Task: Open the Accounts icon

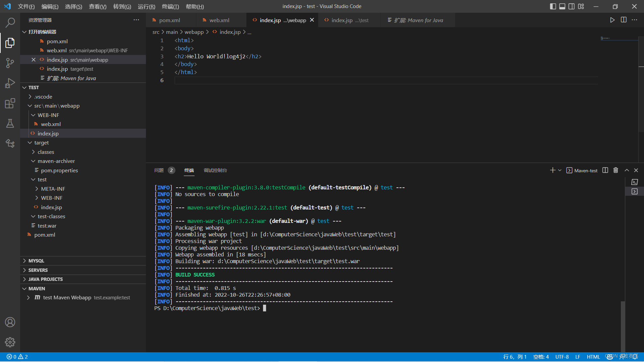Action: [10, 322]
